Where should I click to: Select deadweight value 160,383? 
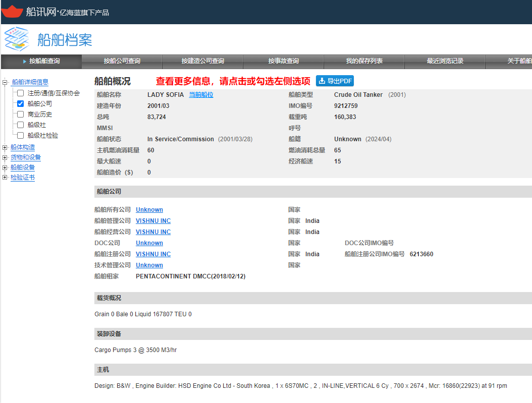click(345, 117)
